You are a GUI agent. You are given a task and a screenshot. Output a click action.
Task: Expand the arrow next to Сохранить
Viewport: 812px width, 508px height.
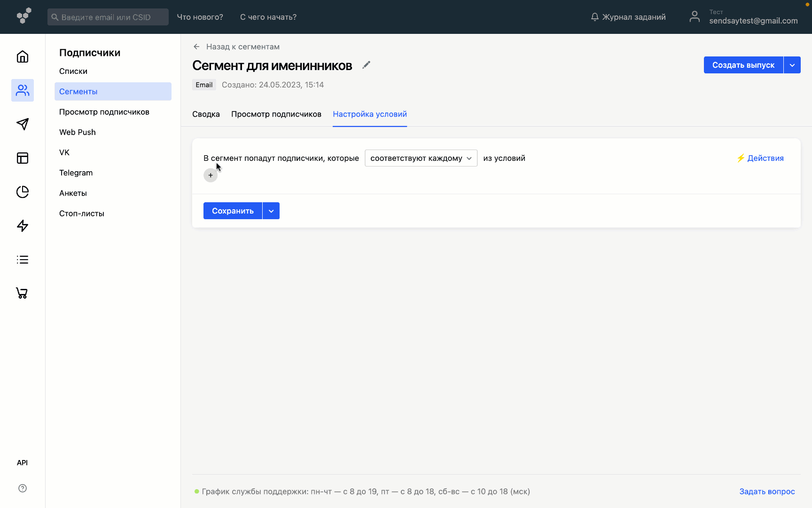pos(271,211)
